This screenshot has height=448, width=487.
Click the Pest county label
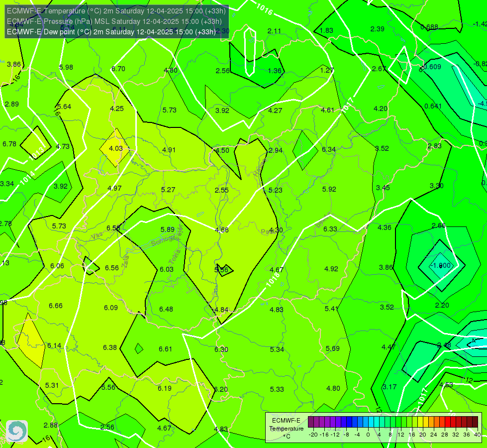268,231
